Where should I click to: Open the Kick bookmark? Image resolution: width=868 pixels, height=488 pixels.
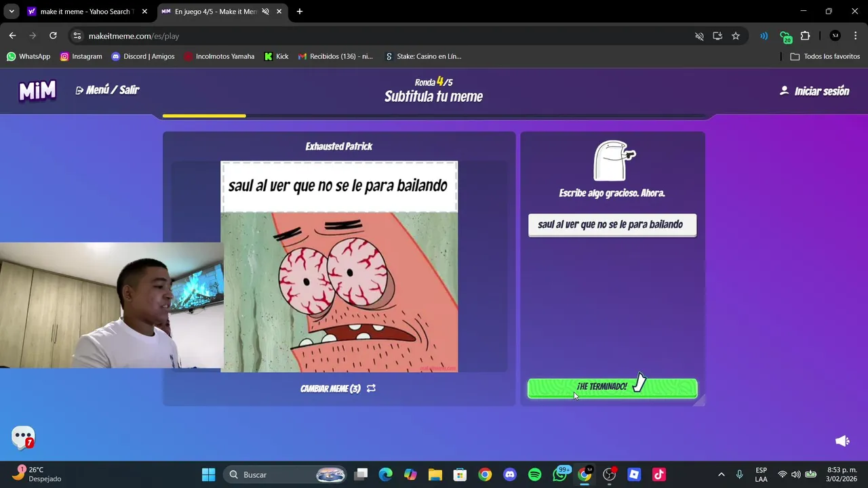(277, 56)
